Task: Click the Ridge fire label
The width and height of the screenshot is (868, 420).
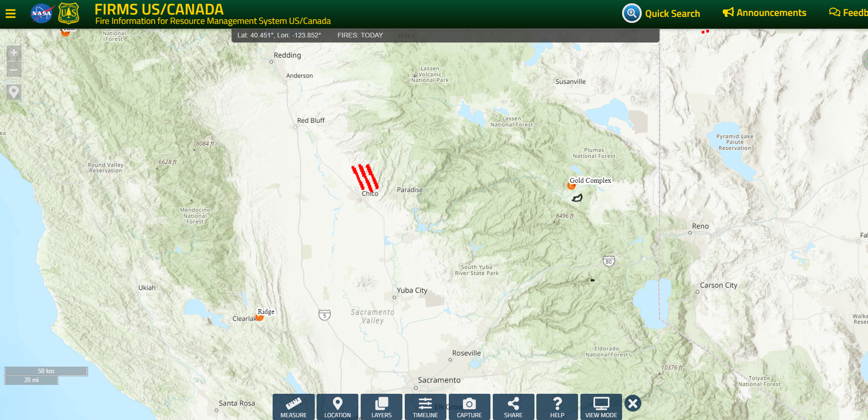Action: point(266,311)
